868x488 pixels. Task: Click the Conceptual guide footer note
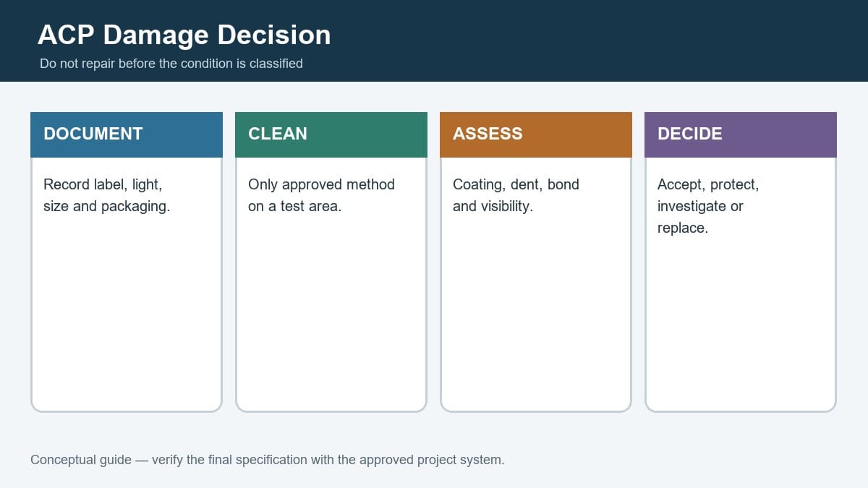pos(268,460)
